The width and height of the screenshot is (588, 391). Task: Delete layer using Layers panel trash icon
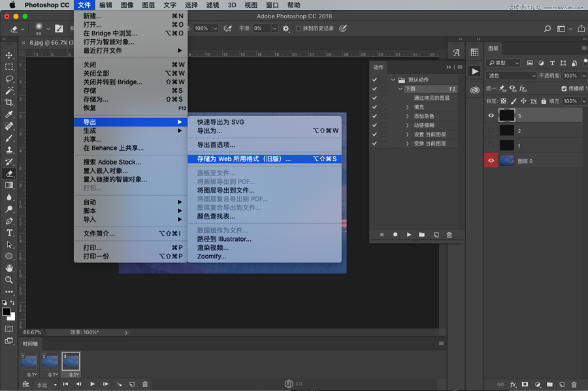tap(574, 384)
